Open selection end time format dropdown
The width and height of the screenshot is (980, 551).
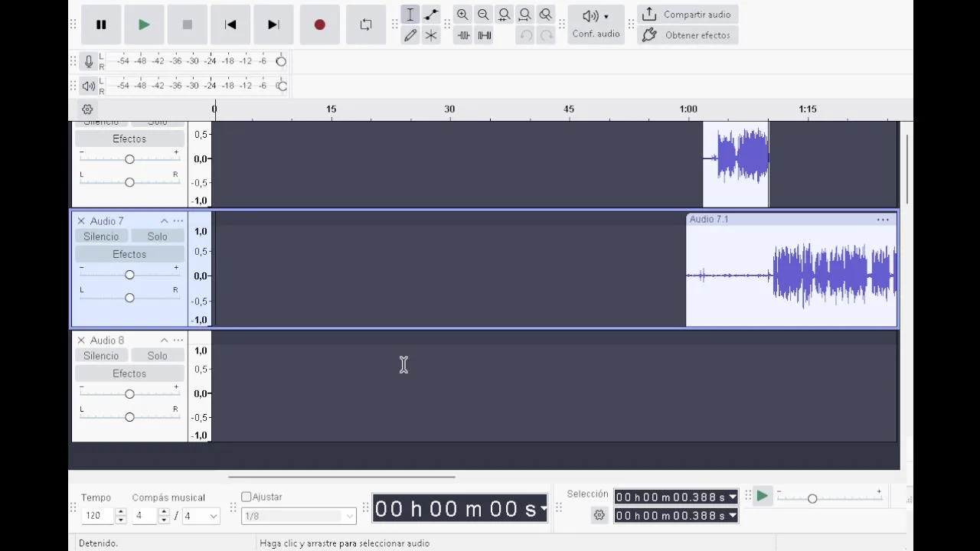pyautogui.click(x=733, y=516)
